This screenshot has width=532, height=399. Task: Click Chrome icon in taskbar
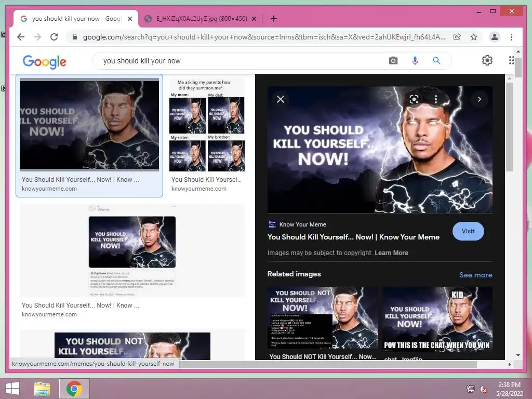(x=74, y=389)
